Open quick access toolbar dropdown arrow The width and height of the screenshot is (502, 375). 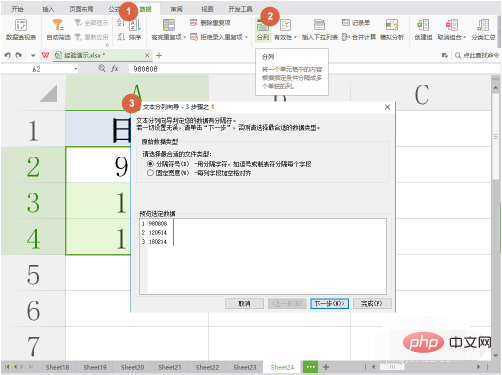33,56
